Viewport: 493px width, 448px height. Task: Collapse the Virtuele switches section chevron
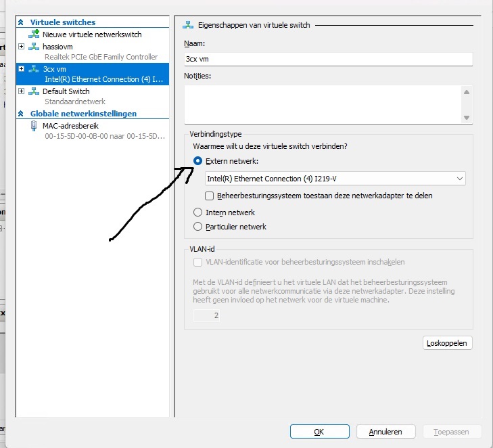point(22,22)
